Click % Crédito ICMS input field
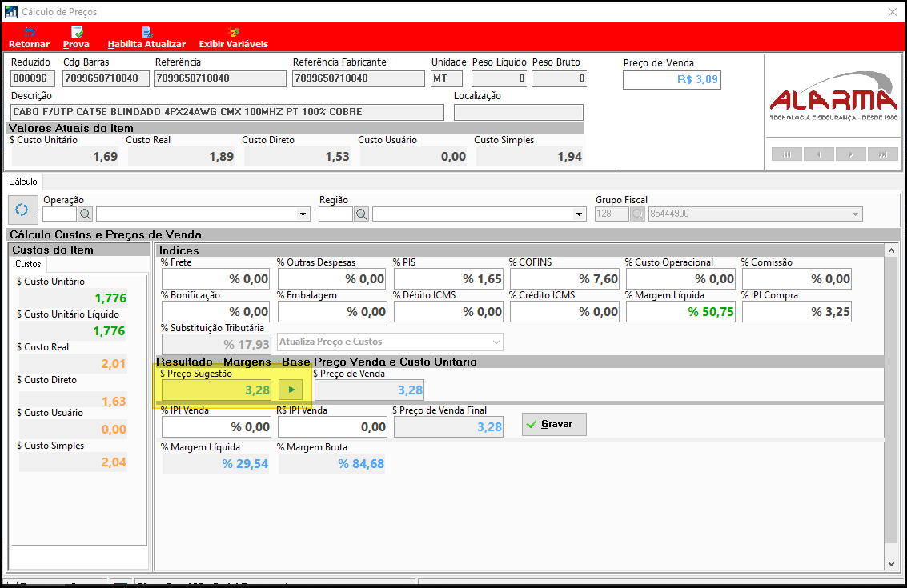 pos(564,312)
